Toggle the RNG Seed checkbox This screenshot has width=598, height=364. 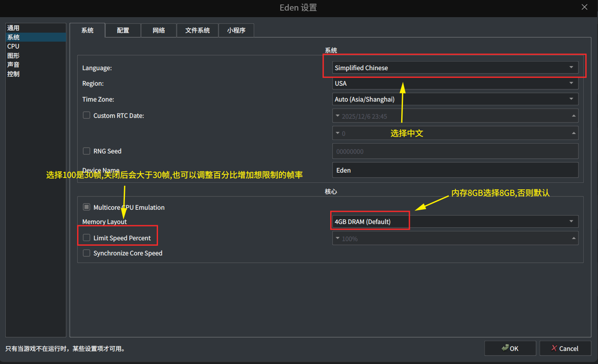click(87, 151)
